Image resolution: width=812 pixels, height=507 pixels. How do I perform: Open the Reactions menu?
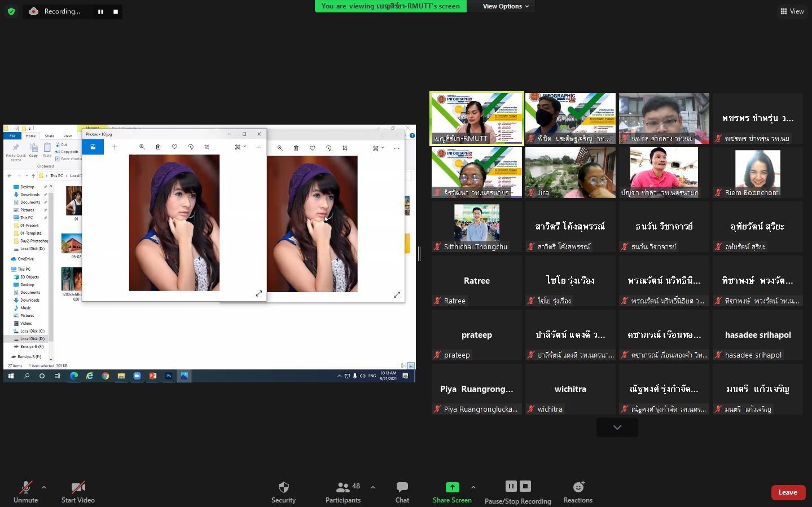[x=578, y=492]
